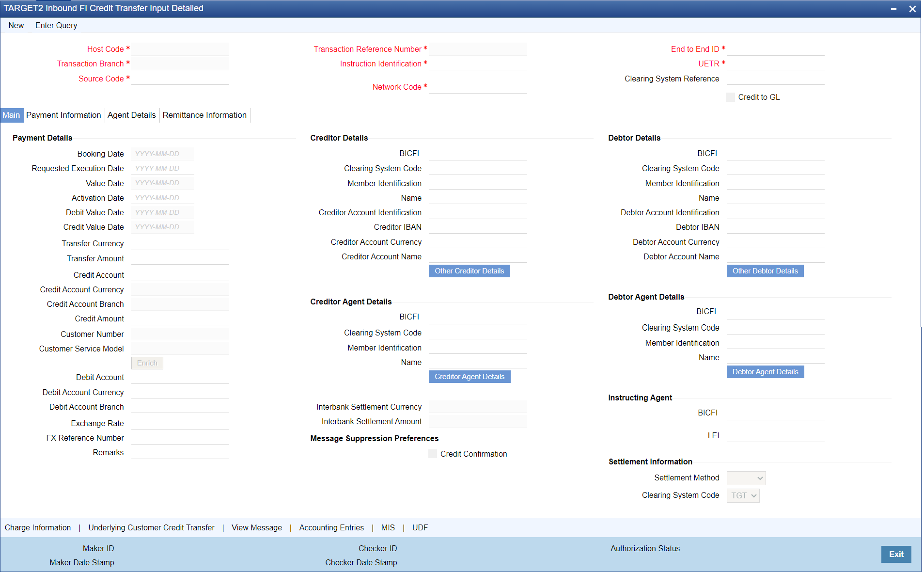
Task: Open the Debtor Agent Details button
Action: 766,372
